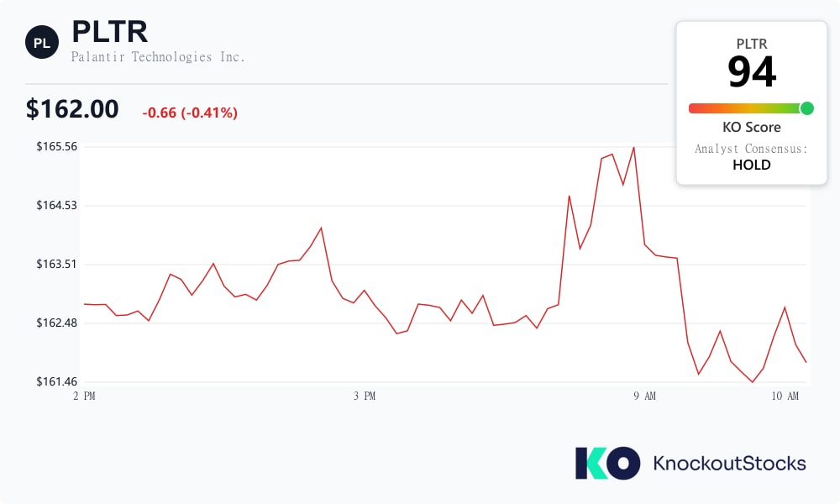This screenshot has width=840, height=504.
Task: Click the $163.51 y-axis label
Action: click(x=57, y=264)
